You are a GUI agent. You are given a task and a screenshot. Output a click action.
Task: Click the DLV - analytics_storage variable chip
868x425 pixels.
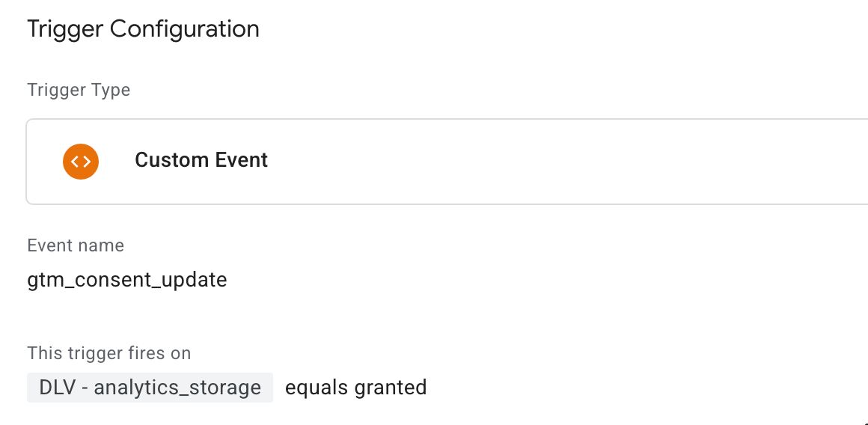tap(150, 388)
